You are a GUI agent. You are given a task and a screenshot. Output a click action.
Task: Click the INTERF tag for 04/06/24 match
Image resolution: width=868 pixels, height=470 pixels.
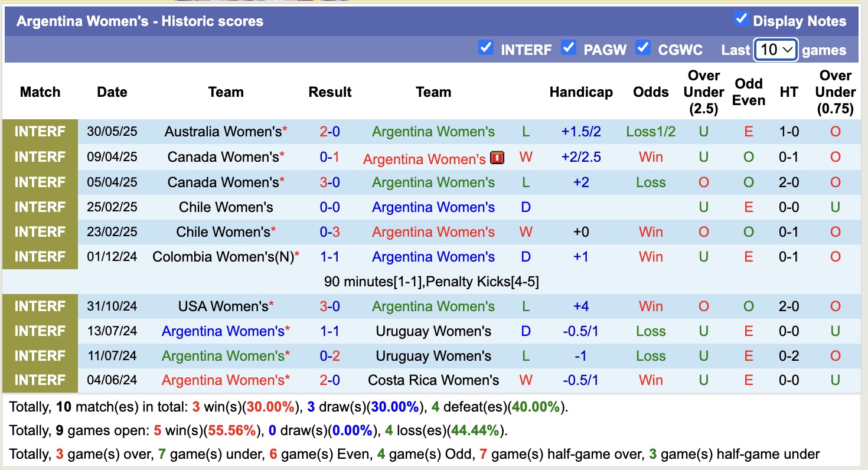40,380
